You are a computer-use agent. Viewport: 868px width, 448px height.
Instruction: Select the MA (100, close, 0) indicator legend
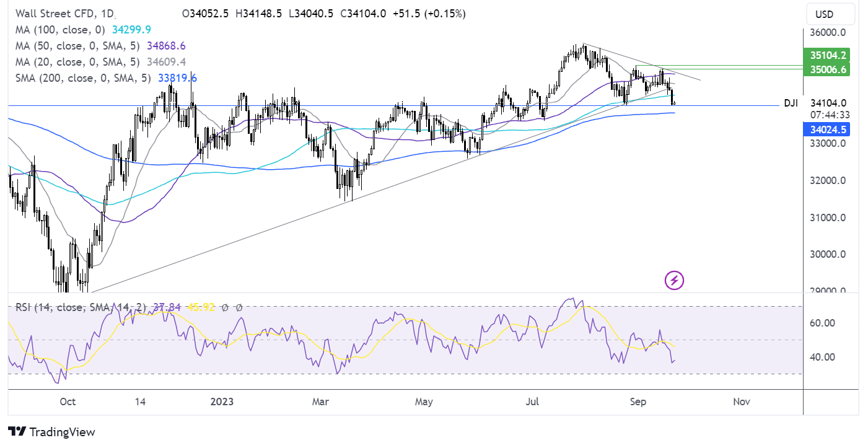(x=59, y=29)
